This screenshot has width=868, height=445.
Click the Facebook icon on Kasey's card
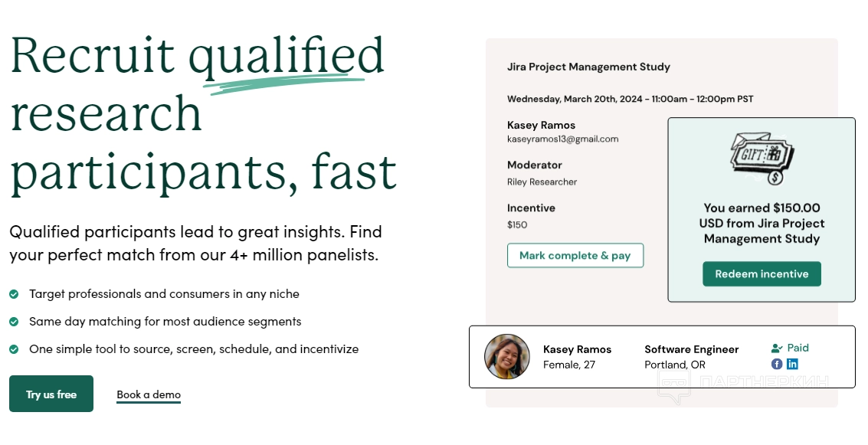(777, 364)
